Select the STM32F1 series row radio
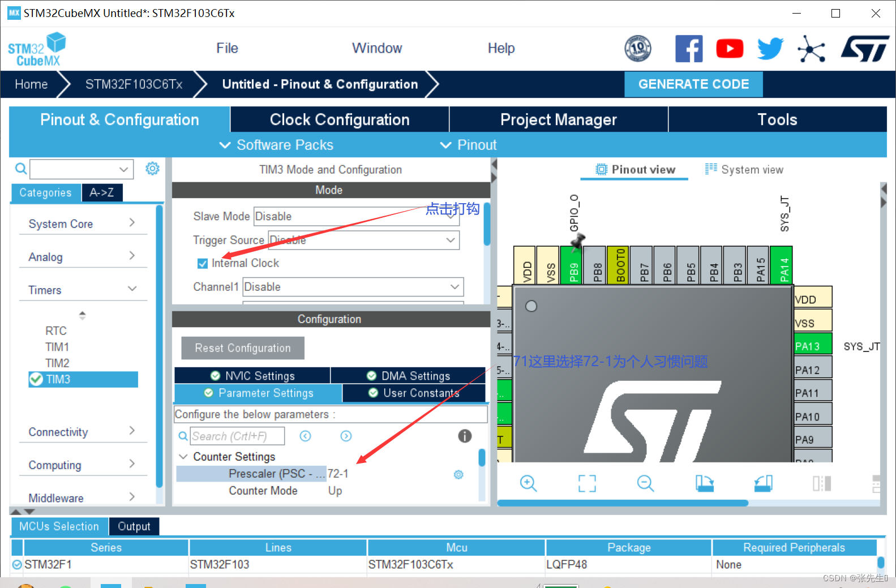The image size is (896, 588). click(17, 564)
